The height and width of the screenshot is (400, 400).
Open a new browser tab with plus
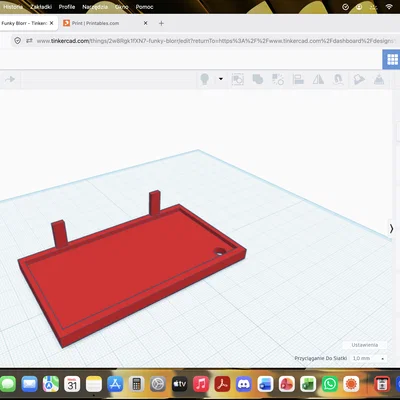161,23
